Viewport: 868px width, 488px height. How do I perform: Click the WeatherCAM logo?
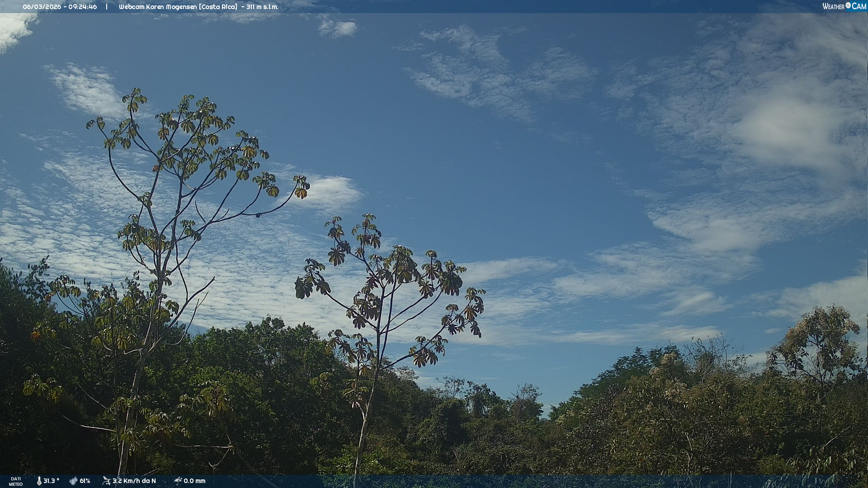[844, 6]
